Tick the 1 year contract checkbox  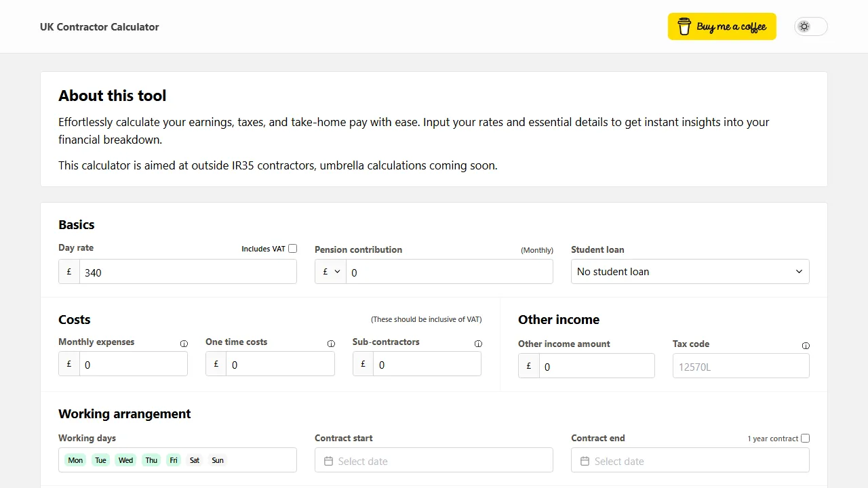click(805, 438)
